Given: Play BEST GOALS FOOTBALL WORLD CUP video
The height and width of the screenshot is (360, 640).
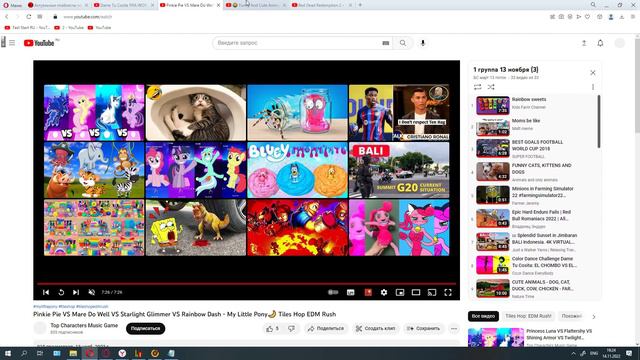Looking at the screenshot, I should coord(531,149).
